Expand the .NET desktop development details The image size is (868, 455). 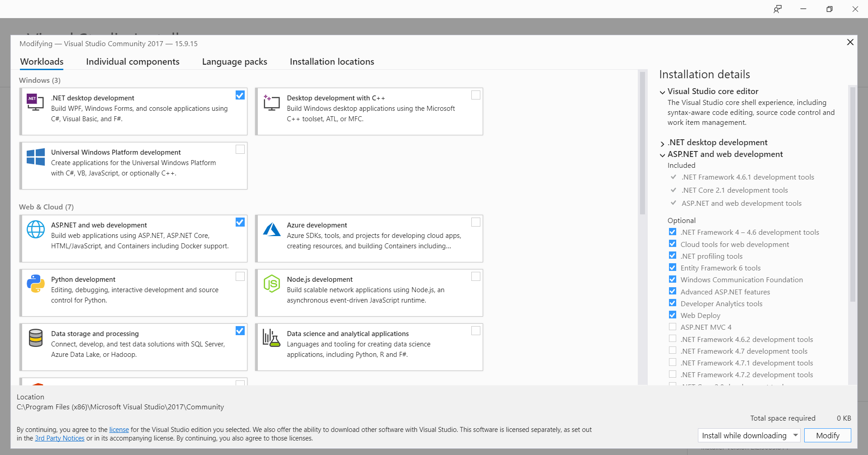tap(663, 143)
